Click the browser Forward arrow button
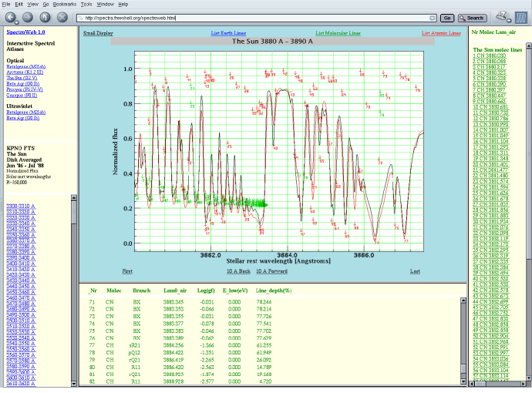 pyautogui.click(x=27, y=17)
